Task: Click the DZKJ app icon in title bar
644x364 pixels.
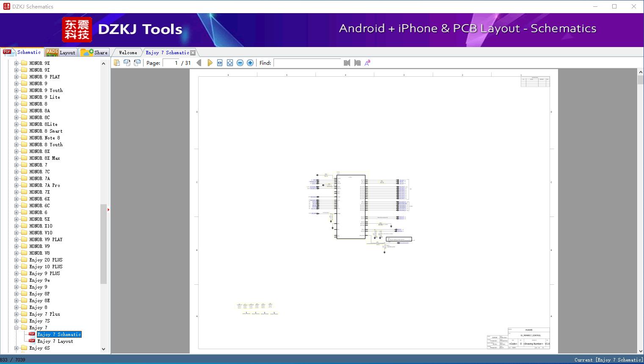Action: (6, 6)
